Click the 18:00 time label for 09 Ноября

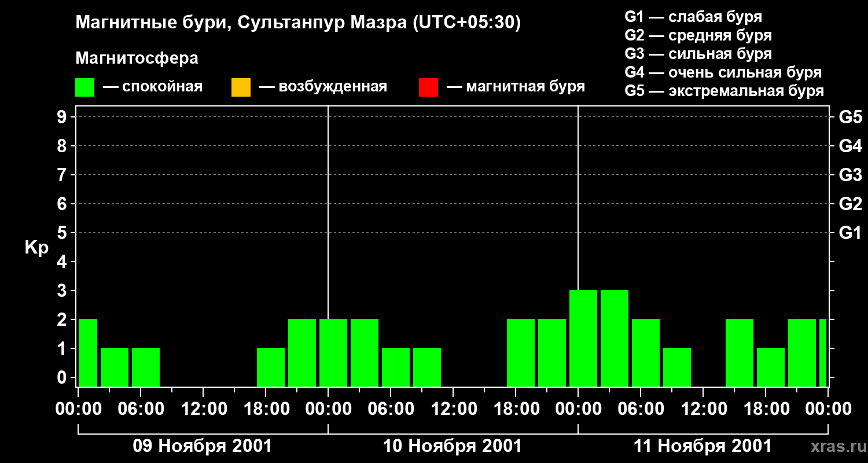pyautogui.click(x=266, y=409)
